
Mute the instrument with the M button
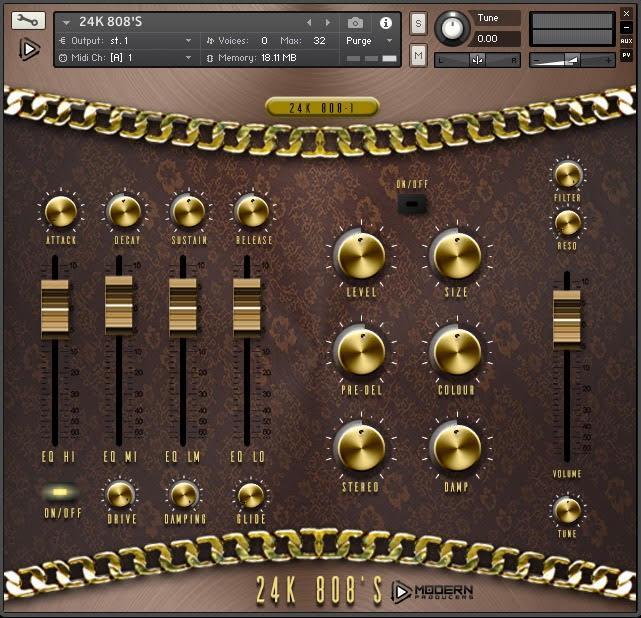click(x=418, y=56)
